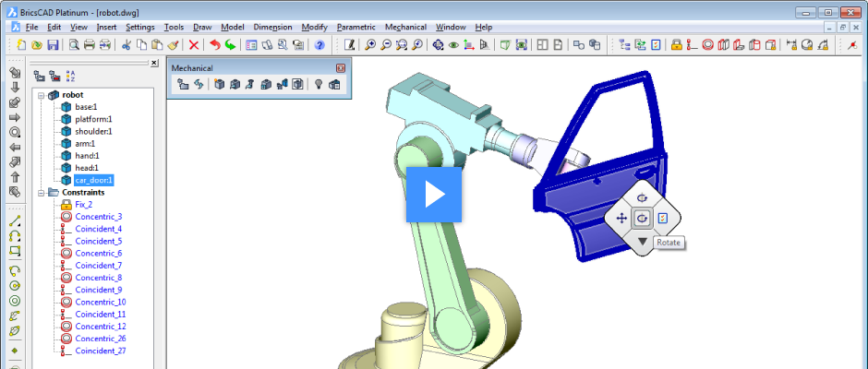Image resolution: width=868 pixels, height=369 pixels.
Task: Select Rotate in the center of quad cursor
Action: 642,219
